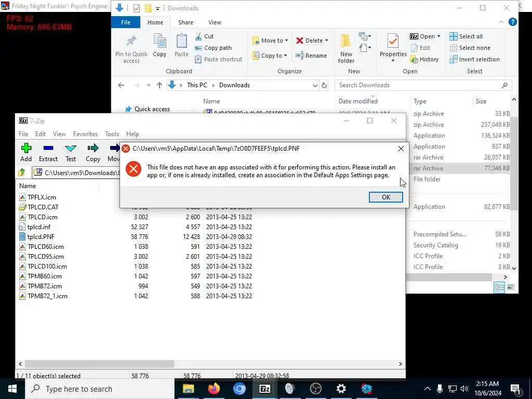This screenshot has height=399, width=532.
Task: Show hidden system tray icons
Action: coord(428,389)
